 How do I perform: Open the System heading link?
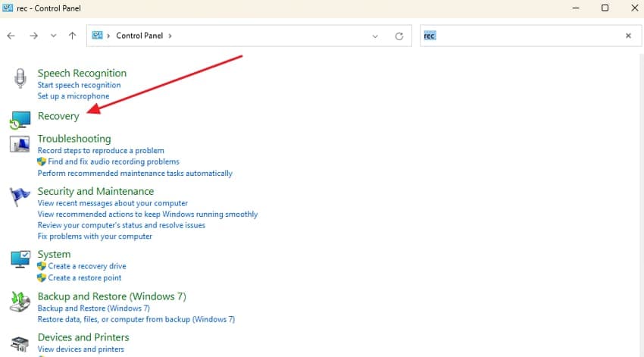tap(55, 254)
